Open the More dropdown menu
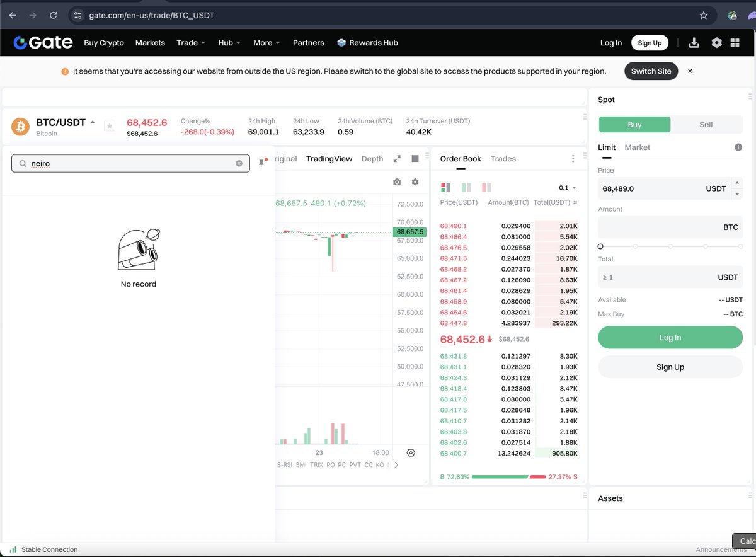Screen dimensions: 756x557 click(x=267, y=43)
